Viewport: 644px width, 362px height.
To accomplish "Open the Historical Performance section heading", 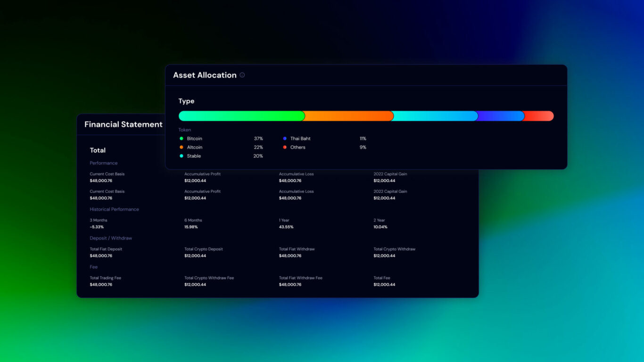I will pyautogui.click(x=115, y=209).
